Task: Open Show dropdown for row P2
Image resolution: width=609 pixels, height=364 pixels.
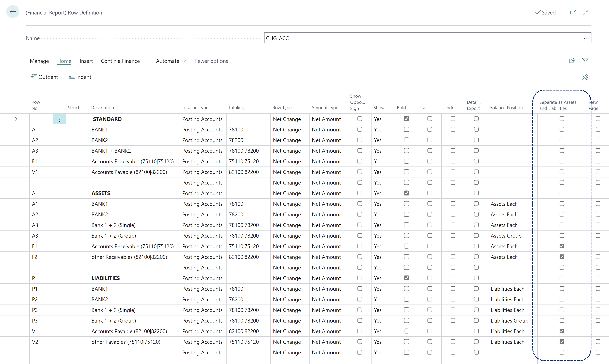Action: click(383, 299)
